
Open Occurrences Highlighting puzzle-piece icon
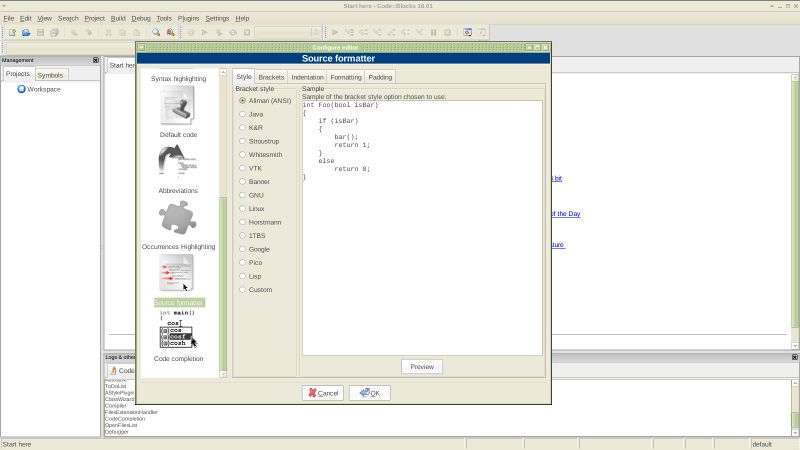178,217
